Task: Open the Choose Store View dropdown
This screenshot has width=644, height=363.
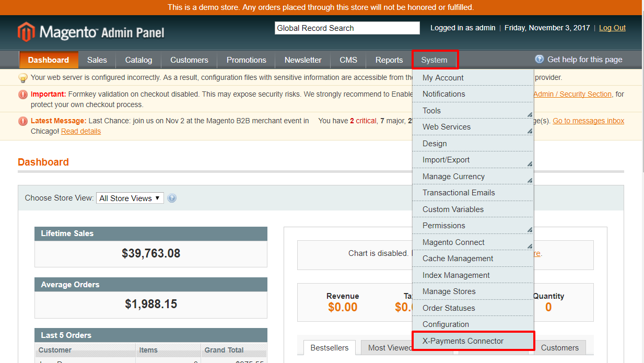Action: [x=130, y=198]
